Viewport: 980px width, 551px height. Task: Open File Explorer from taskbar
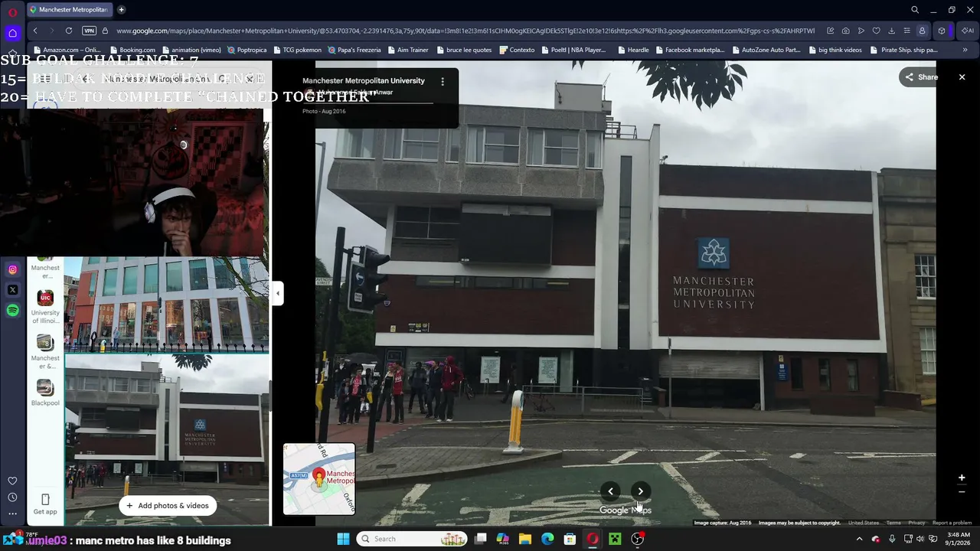pos(525,539)
